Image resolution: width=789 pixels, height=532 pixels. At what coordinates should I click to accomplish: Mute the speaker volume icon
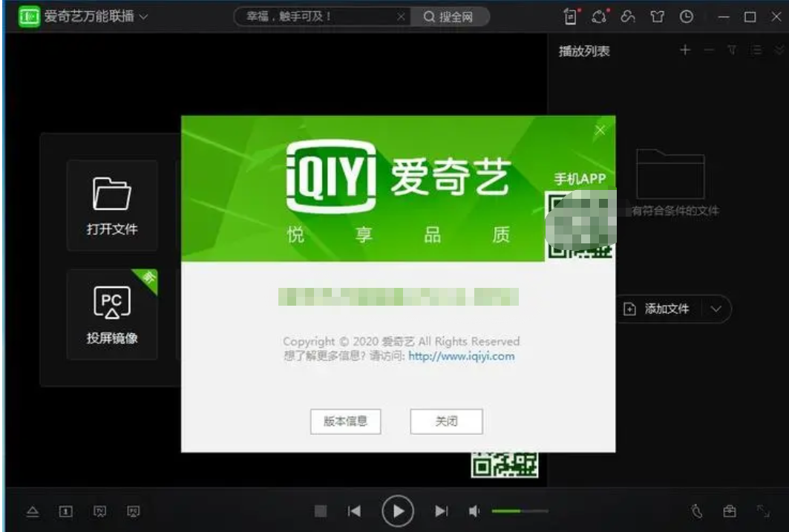tap(474, 511)
